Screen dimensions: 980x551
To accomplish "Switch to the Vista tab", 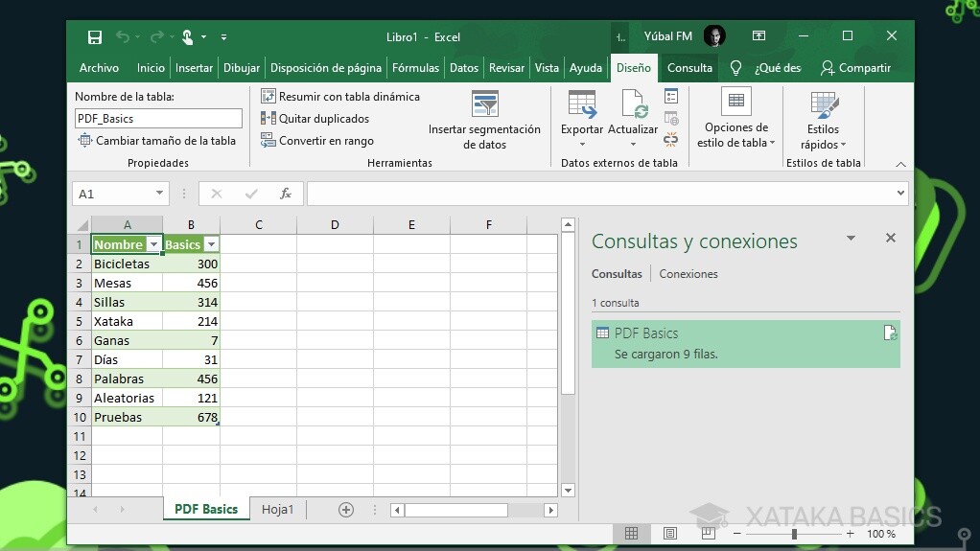I will pyautogui.click(x=547, y=67).
